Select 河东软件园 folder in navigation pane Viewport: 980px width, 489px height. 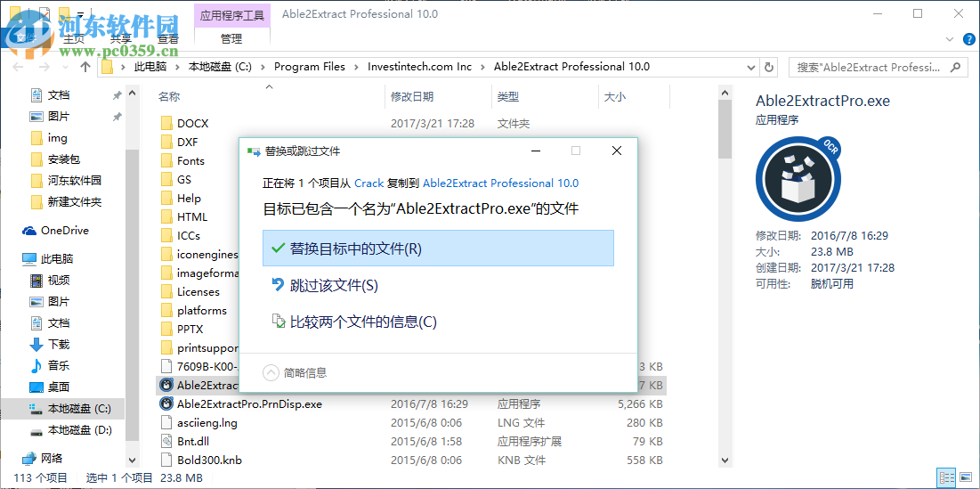(x=75, y=181)
